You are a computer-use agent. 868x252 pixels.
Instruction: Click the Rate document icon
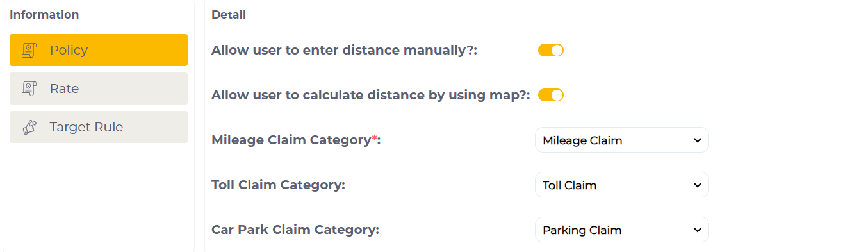[29, 88]
